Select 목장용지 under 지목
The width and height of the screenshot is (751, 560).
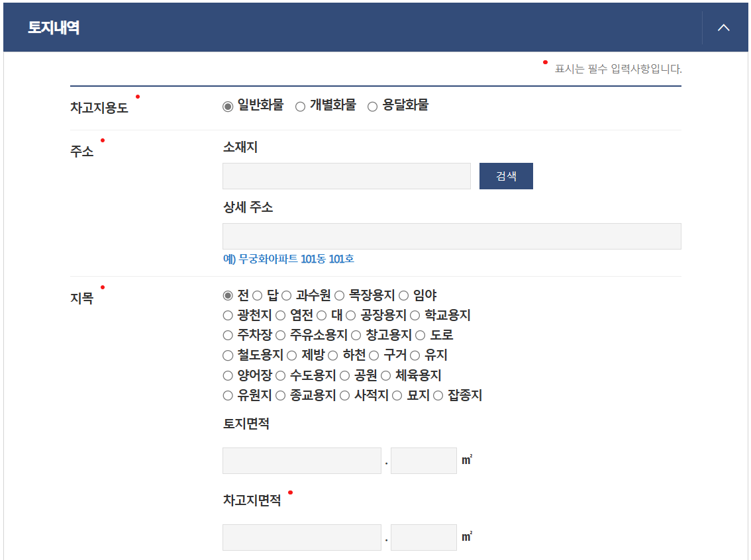(339, 295)
